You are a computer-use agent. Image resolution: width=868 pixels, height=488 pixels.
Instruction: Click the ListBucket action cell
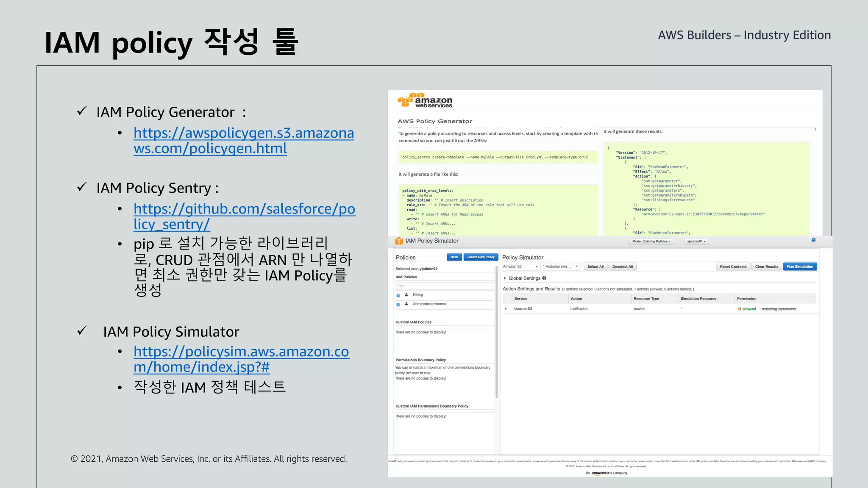point(579,309)
